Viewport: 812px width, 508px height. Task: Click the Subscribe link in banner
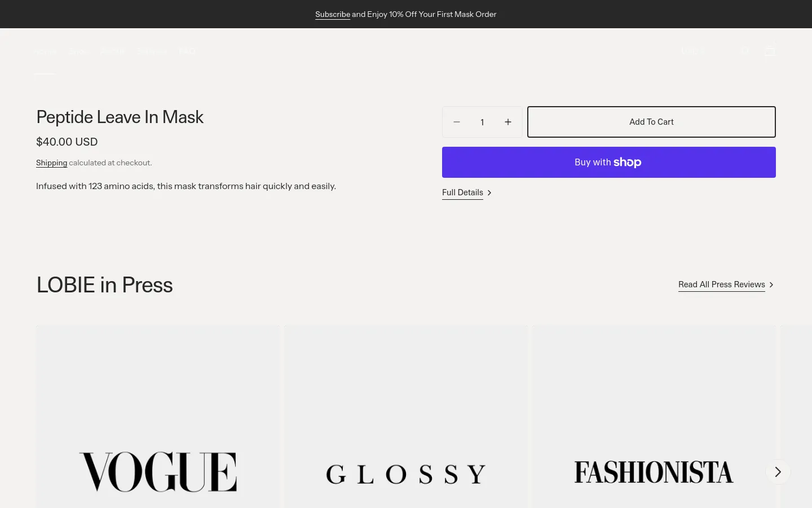click(333, 14)
